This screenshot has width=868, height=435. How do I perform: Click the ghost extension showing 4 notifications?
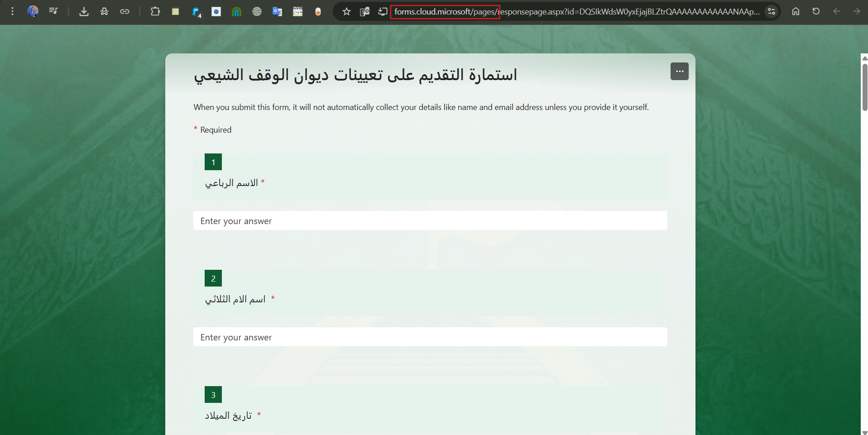point(195,11)
